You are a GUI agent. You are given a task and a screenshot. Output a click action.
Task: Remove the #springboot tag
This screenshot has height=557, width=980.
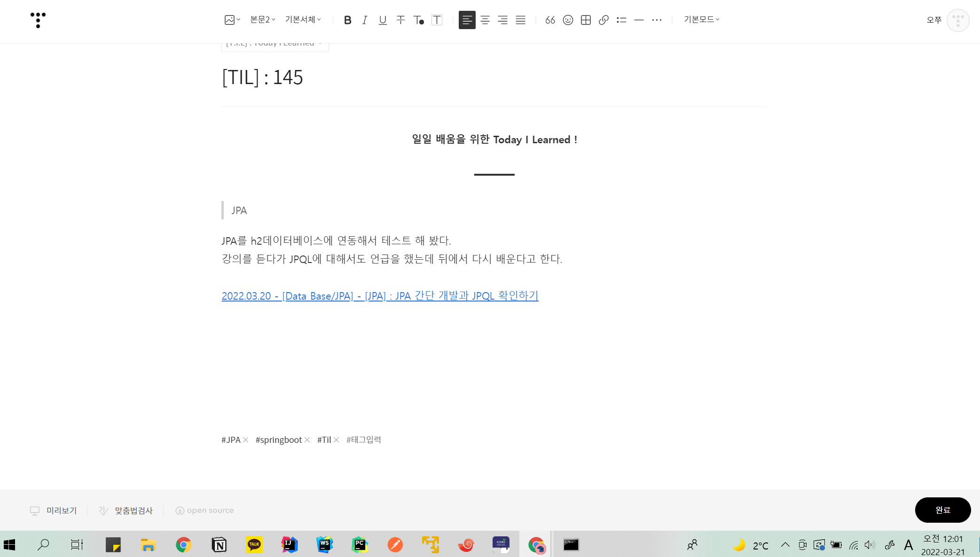[307, 440]
